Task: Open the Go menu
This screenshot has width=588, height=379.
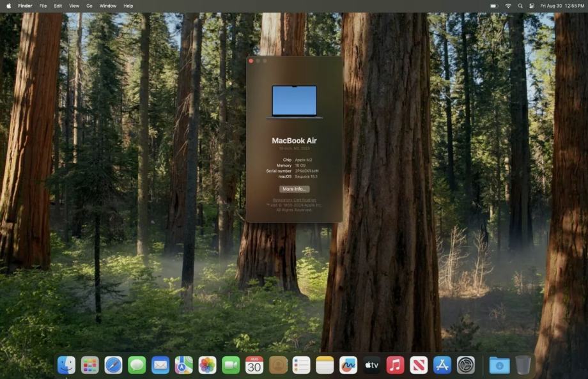Action: (x=89, y=6)
